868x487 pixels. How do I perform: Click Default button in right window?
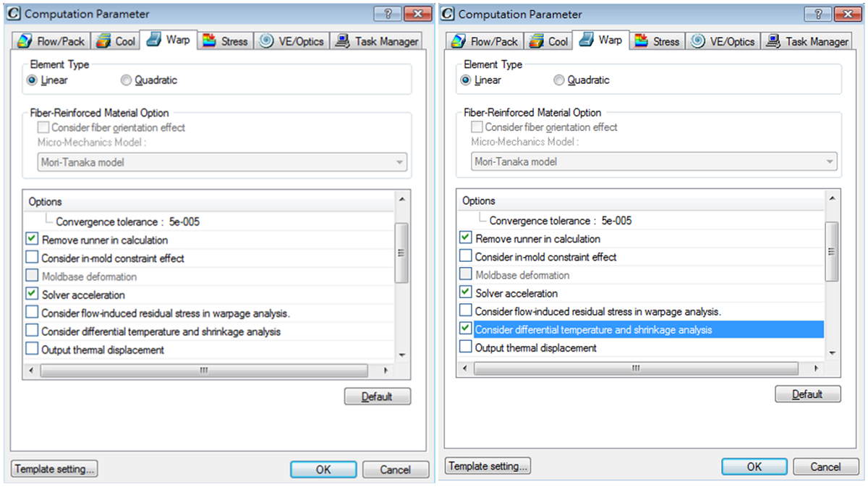point(807,394)
